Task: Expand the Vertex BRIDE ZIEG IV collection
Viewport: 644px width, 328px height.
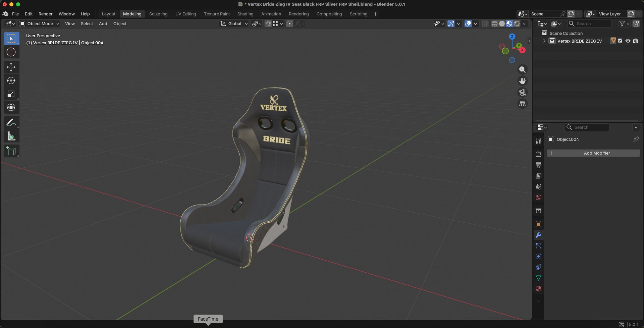Action: tap(544, 41)
